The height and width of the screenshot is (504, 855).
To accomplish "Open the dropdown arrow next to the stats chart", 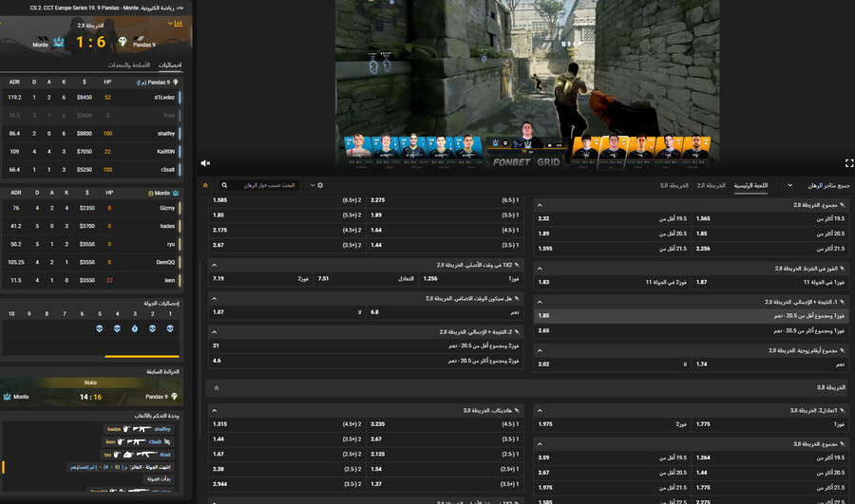I will coord(170,24).
